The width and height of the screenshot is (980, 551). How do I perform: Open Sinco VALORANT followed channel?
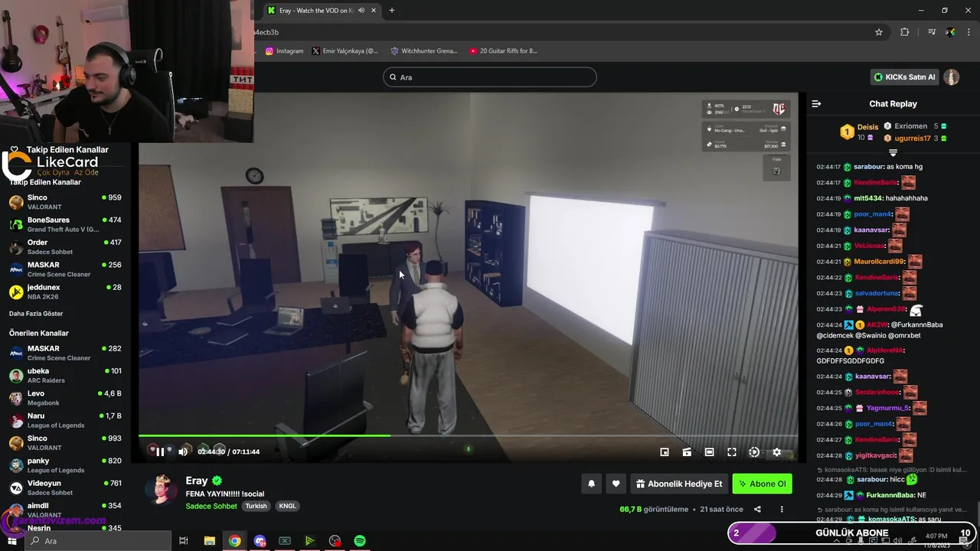click(x=65, y=202)
